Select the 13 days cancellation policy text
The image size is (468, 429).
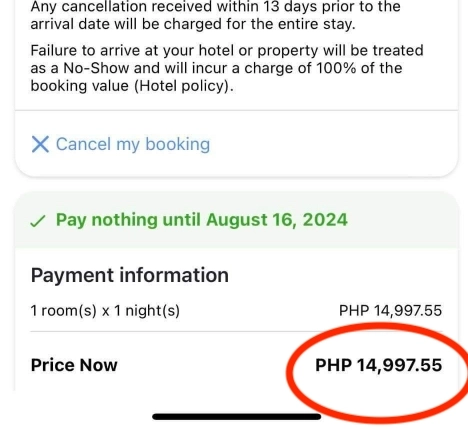click(215, 15)
